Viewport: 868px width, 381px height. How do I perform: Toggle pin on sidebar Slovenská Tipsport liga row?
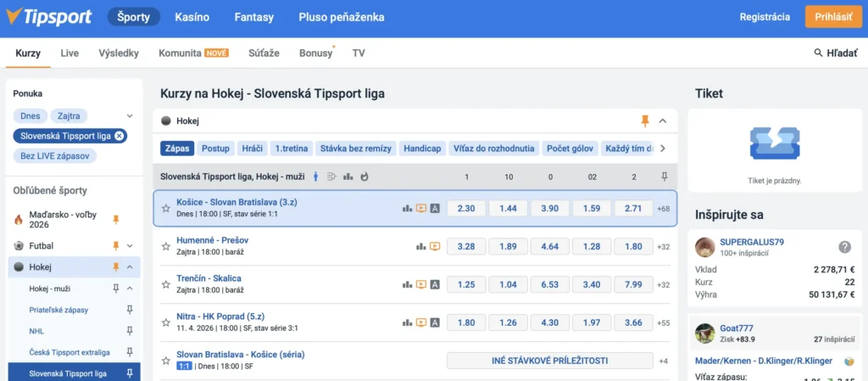tap(130, 373)
